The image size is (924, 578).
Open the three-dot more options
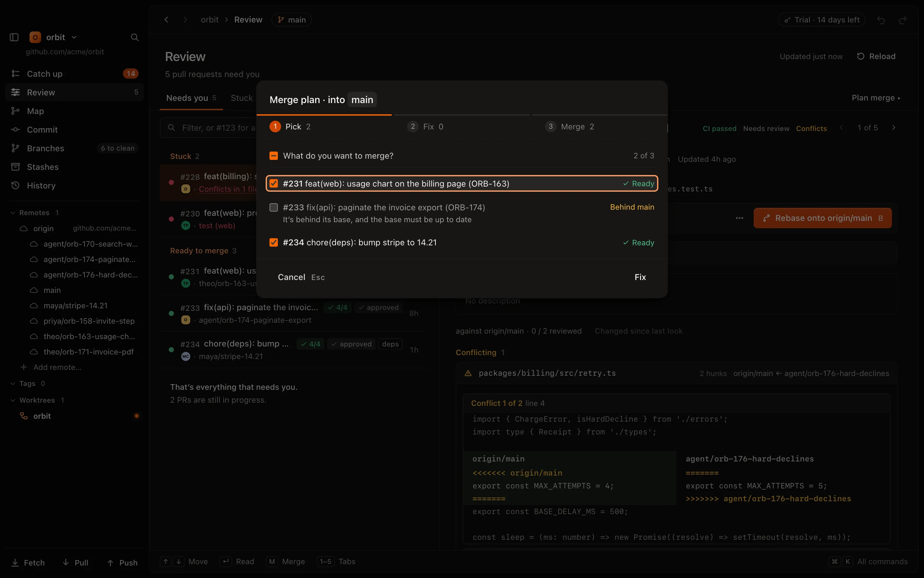(739, 218)
